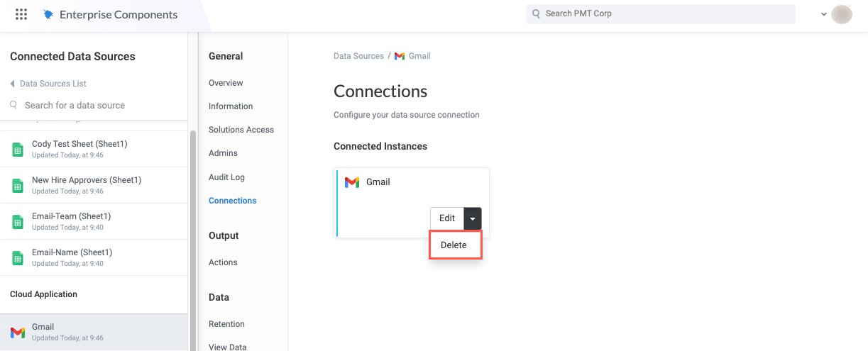Click the Edit button on Gmail instance
This screenshot has height=351, width=868.
point(447,218)
